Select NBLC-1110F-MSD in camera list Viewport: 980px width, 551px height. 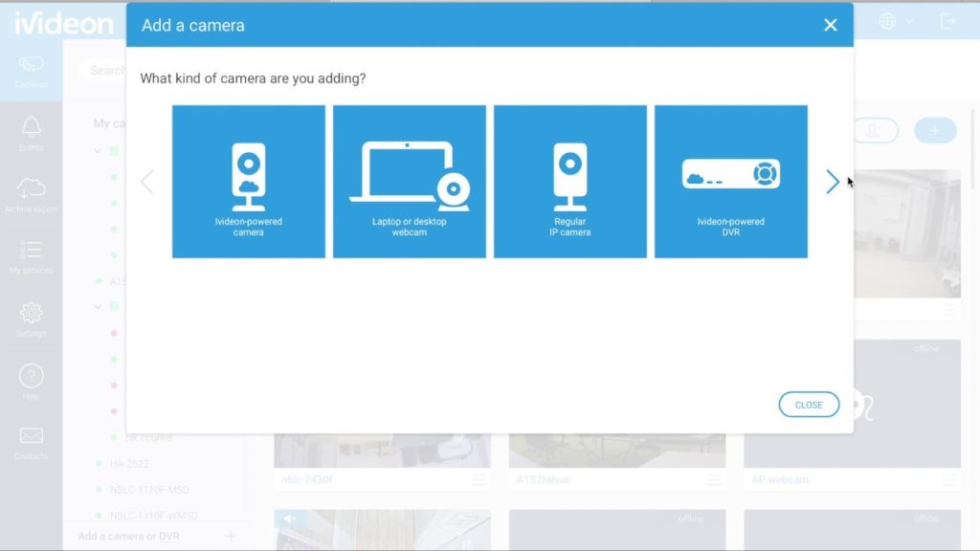[x=149, y=490]
